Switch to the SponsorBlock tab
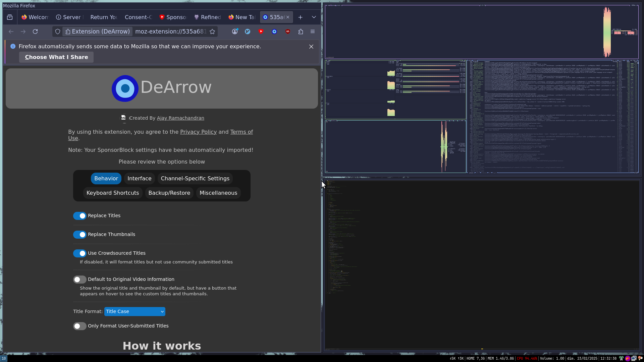Image resolution: width=644 pixels, height=362 pixels. (173, 17)
